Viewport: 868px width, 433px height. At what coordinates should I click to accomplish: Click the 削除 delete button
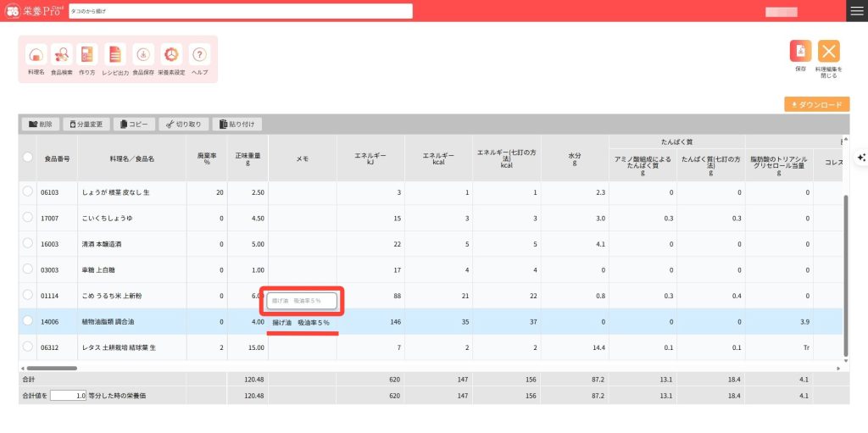coord(40,124)
